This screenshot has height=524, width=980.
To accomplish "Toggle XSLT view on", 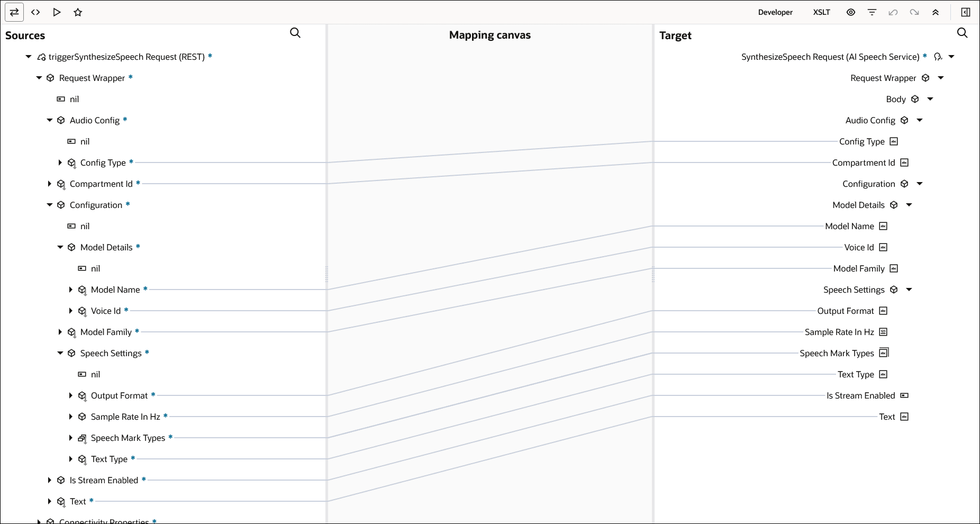I will [x=822, y=12].
